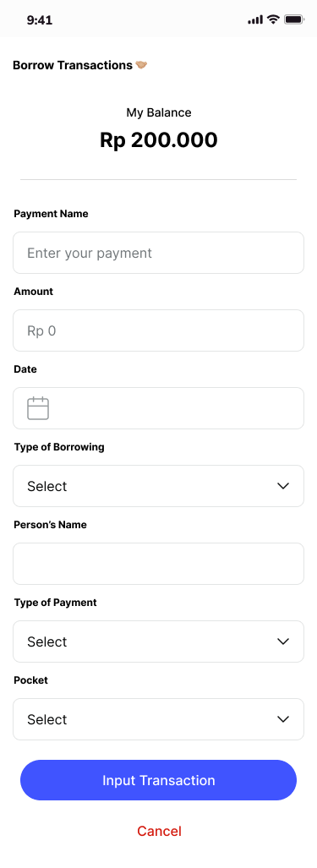
Task: Select the Amount field showing Rp 0
Action: [159, 330]
